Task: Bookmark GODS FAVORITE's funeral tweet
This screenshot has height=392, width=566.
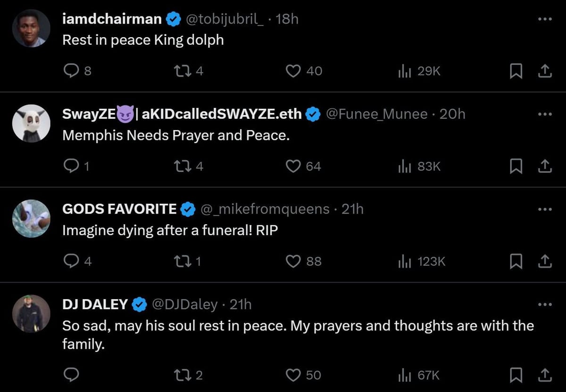Action: click(516, 261)
